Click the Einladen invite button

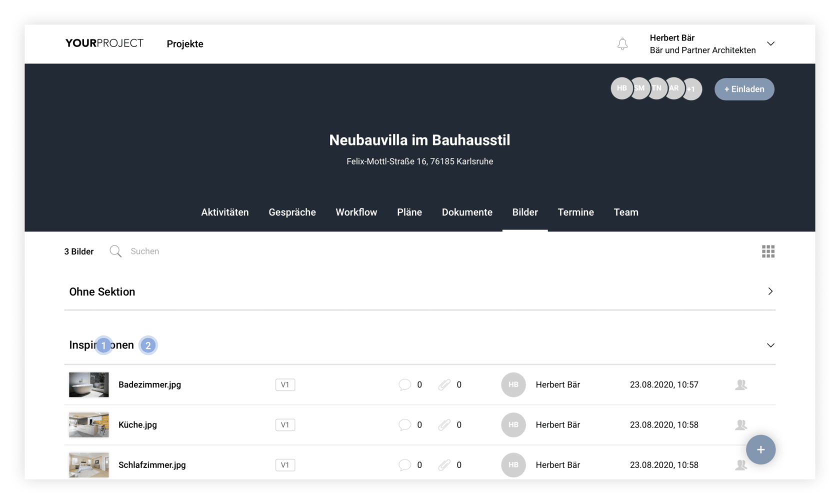(744, 89)
